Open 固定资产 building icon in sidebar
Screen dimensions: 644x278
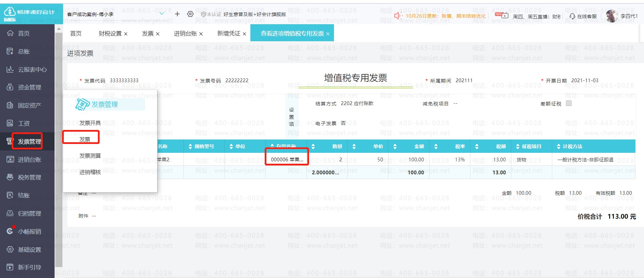(10, 105)
